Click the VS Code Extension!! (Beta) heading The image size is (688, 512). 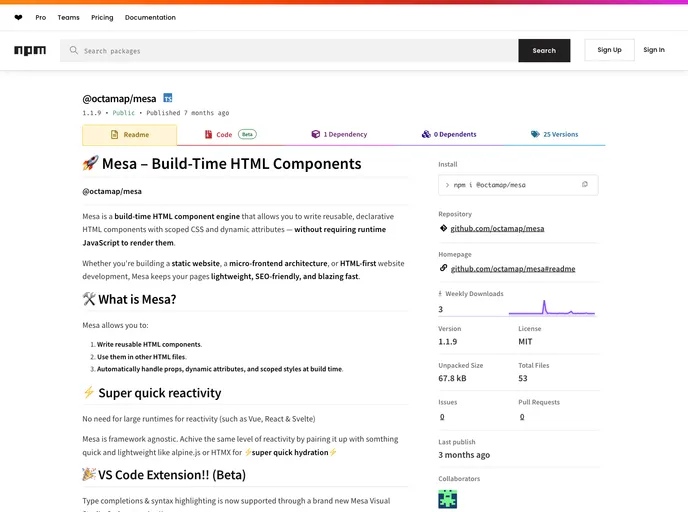[x=172, y=475]
